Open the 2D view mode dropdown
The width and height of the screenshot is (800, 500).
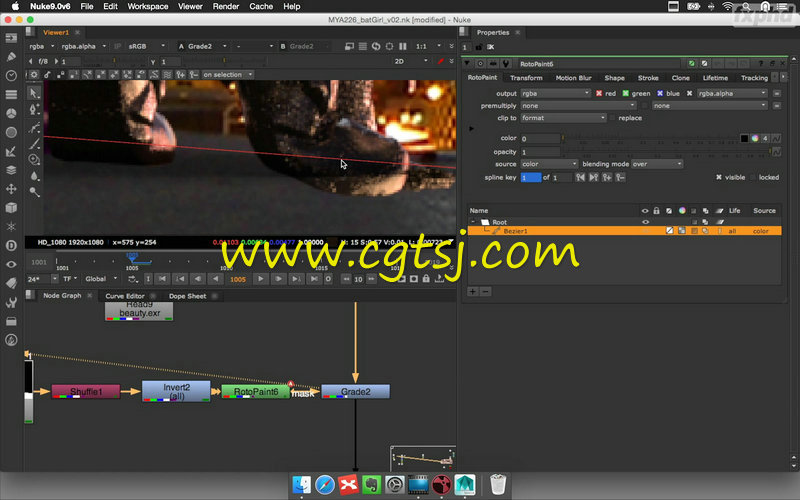point(411,61)
